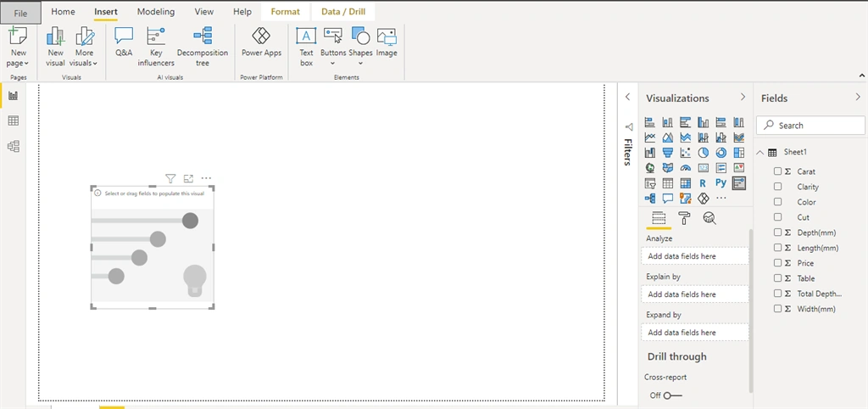This screenshot has width=868, height=409.
Task: Switch to the Home tab
Action: pyautogui.click(x=63, y=12)
